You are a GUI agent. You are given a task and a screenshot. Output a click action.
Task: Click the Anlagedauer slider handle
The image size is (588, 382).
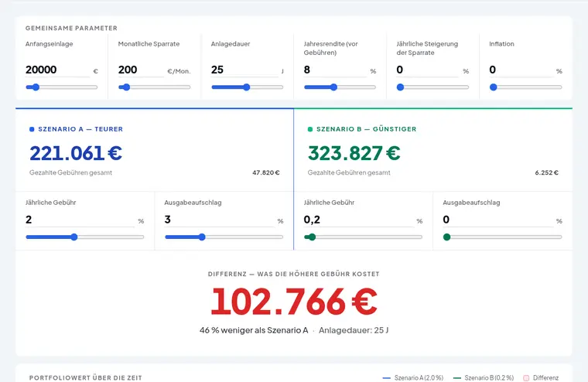point(246,87)
